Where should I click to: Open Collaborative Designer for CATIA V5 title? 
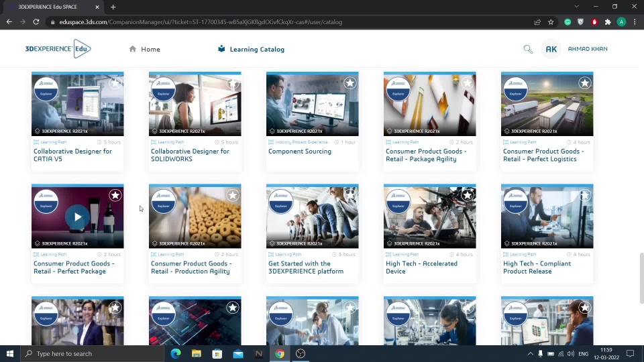(72, 155)
